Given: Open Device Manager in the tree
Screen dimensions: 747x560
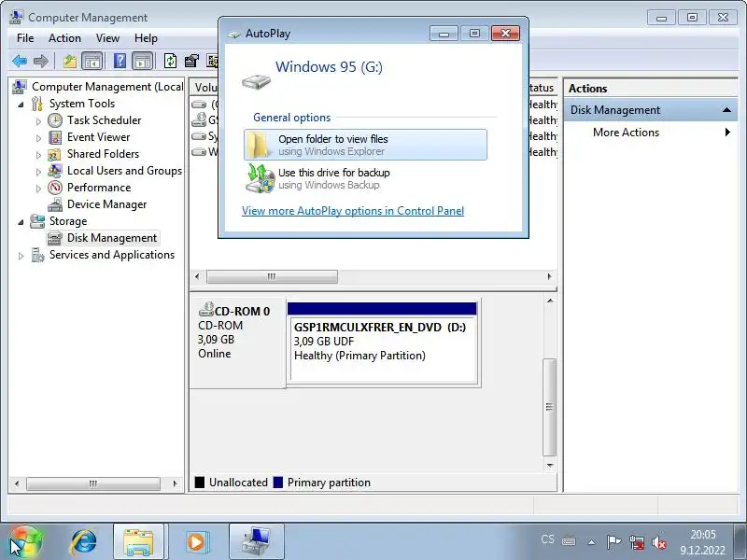Looking at the screenshot, I should coord(106,204).
